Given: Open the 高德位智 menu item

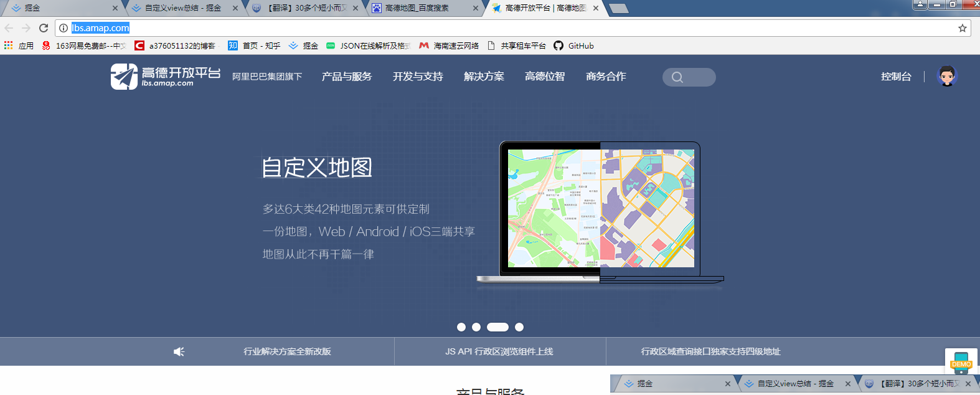Looking at the screenshot, I should (x=545, y=76).
